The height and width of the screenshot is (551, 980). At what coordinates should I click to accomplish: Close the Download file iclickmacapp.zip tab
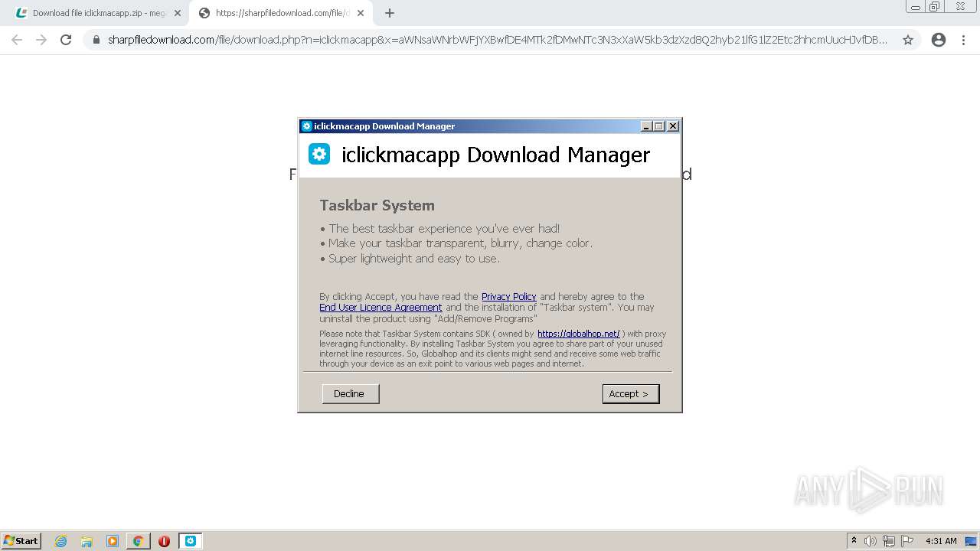178,13
